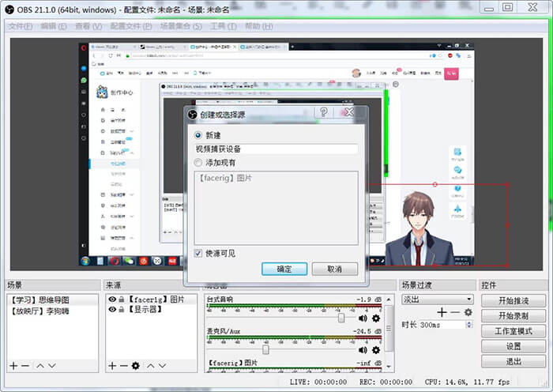The width and height of the screenshot is (553, 392).
Task: Open 设置 settings button
Action: (x=513, y=346)
